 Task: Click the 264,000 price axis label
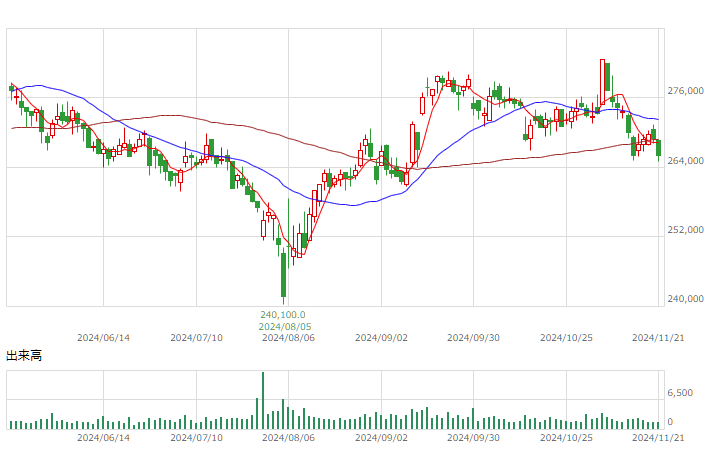click(x=685, y=161)
